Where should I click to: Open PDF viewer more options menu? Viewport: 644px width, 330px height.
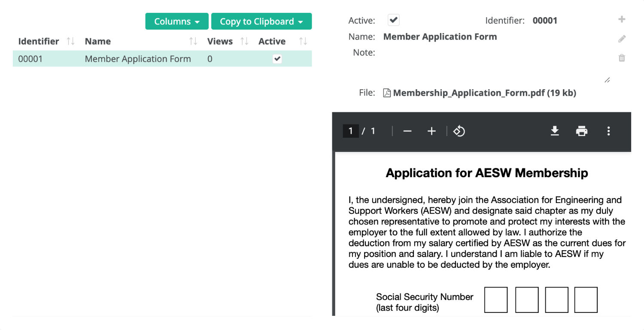(x=608, y=131)
